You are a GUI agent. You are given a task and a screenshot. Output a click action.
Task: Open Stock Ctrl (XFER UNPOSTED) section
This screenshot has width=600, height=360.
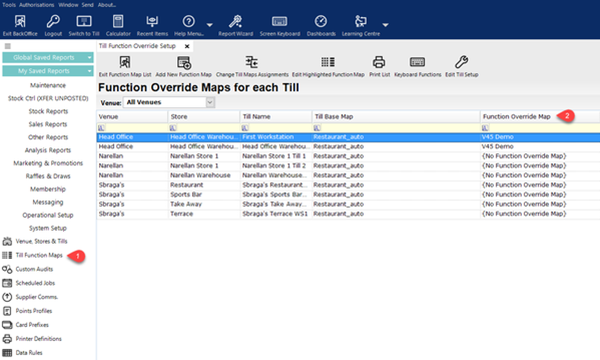point(48,98)
